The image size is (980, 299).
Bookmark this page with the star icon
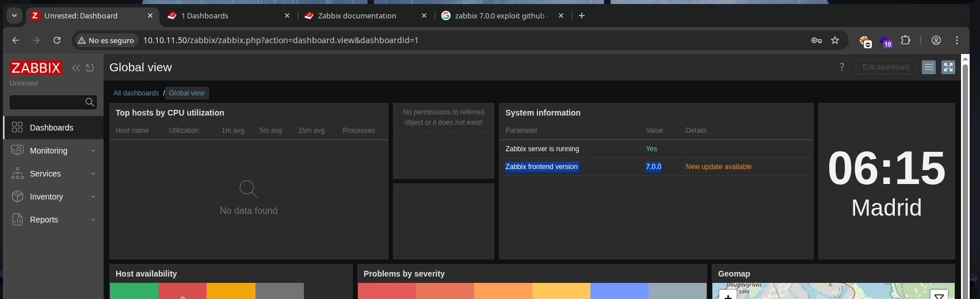coord(835,40)
